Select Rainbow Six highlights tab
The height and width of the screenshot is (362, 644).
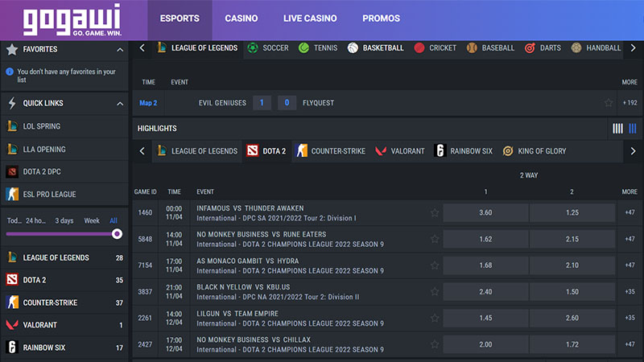click(464, 151)
